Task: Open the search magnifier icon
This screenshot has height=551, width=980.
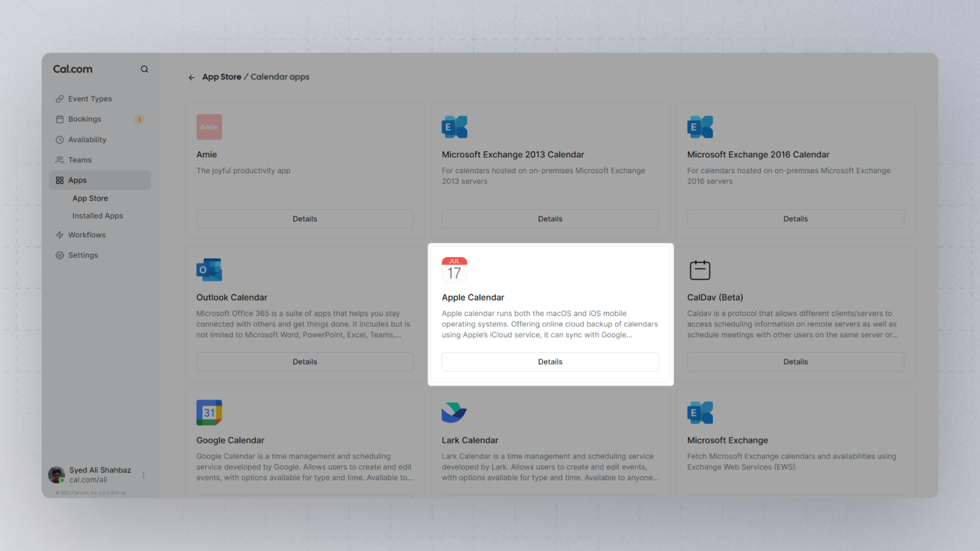Action: click(x=145, y=69)
